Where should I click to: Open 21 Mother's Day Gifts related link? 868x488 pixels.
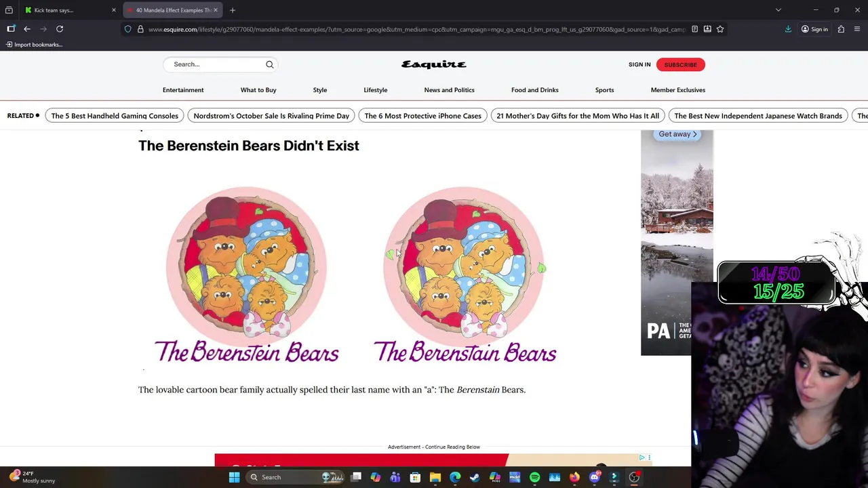click(578, 116)
